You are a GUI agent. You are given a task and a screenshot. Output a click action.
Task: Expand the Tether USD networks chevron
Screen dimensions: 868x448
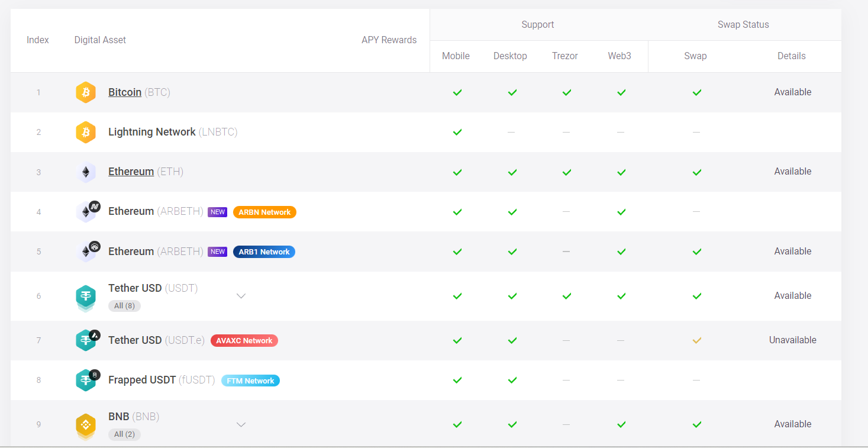pyautogui.click(x=241, y=296)
